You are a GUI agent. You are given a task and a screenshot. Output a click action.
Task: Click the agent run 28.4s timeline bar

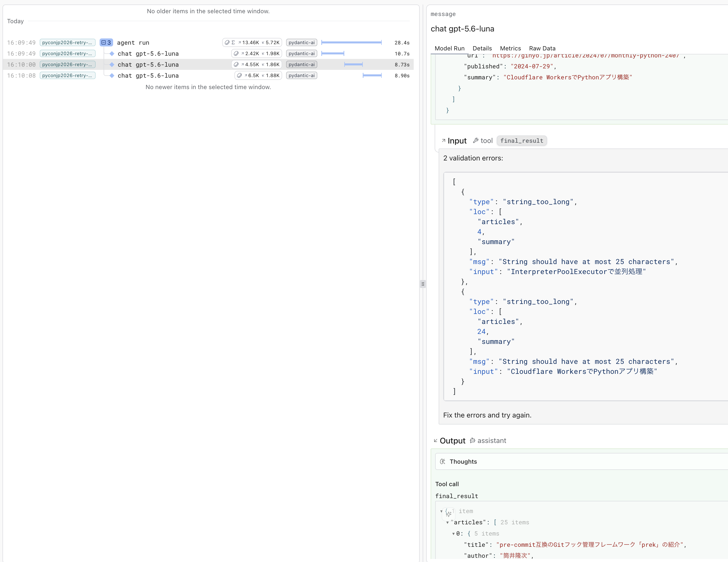coord(351,43)
